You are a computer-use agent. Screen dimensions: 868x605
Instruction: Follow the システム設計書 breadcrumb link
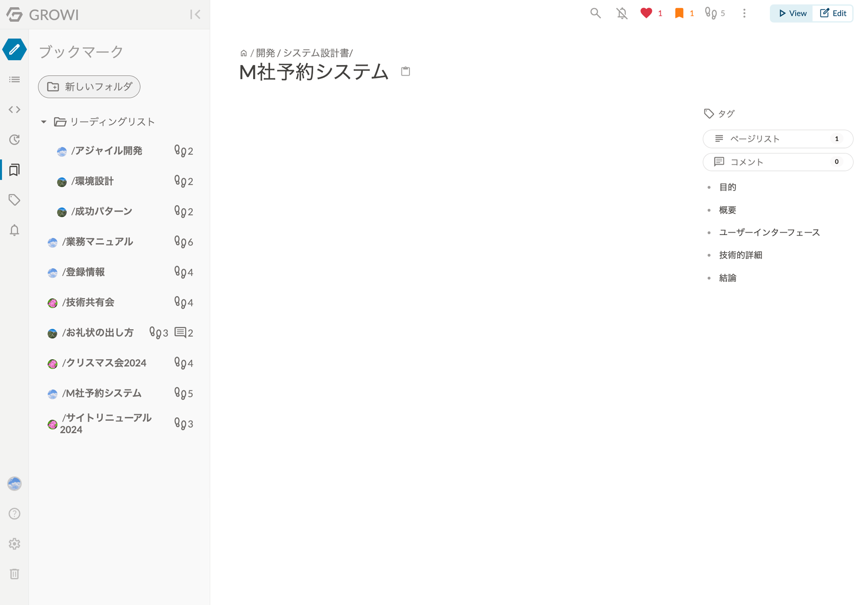click(x=316, y=53)
